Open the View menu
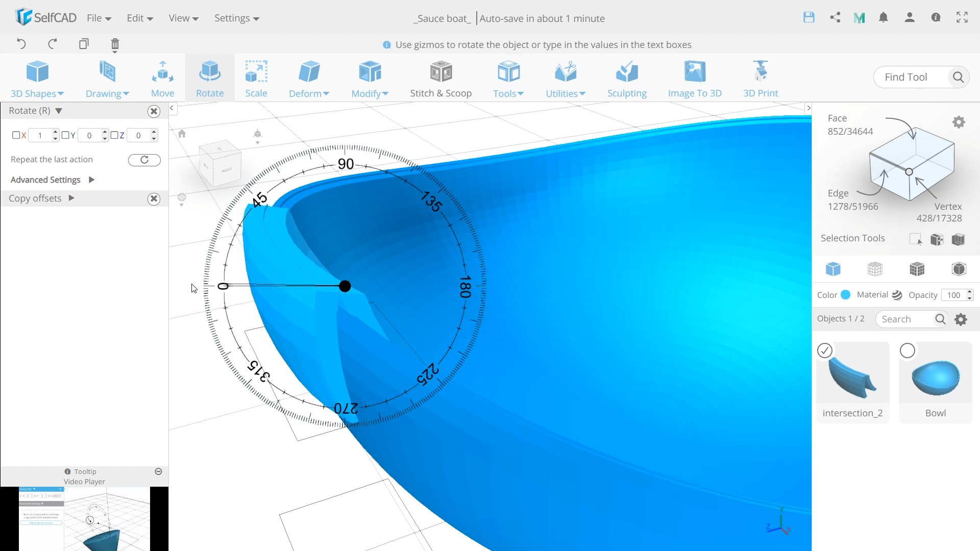 (183, 18)
